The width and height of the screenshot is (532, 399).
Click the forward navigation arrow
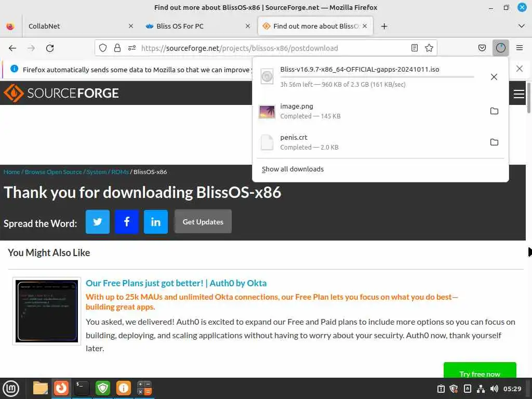coord(31,48)
